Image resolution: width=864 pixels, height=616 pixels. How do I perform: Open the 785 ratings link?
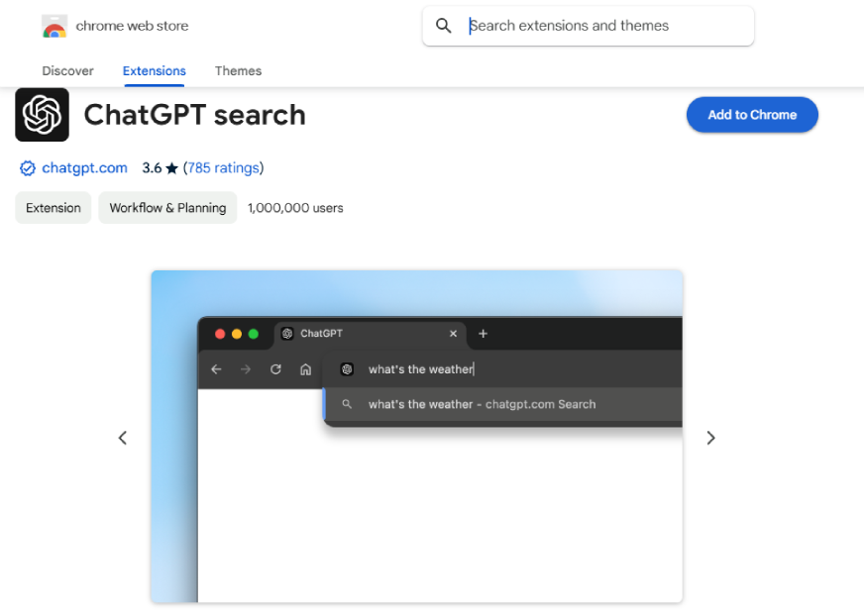click(223, 168)
